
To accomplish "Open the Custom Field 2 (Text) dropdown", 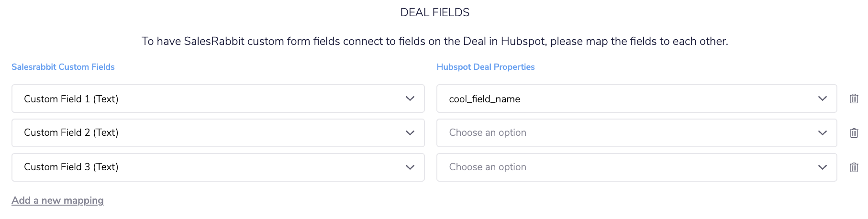I will tap(218, 133).
